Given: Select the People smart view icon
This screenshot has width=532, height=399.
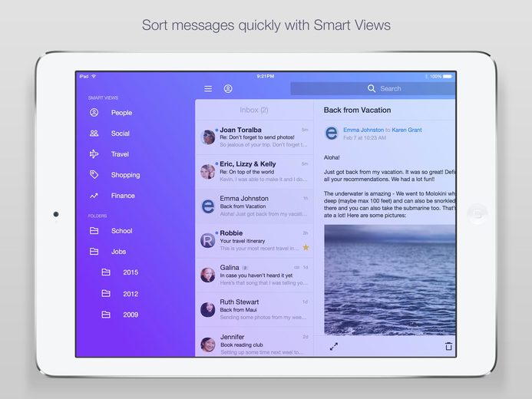Looking at the screenshot, I should pyautogui.click(x=94, y=113).
